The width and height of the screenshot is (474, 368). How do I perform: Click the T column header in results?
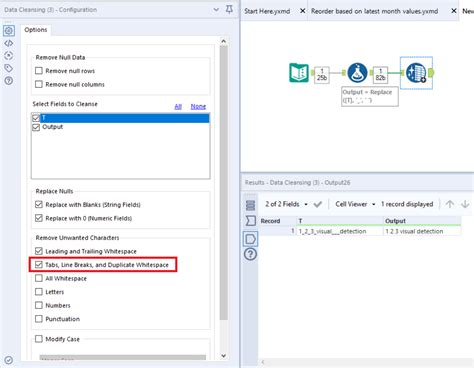pyautogui.click(x=340, y=221)
